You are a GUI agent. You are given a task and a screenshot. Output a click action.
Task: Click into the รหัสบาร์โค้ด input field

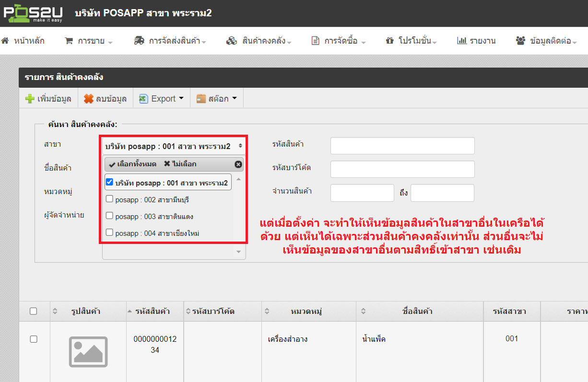point(402,169)
